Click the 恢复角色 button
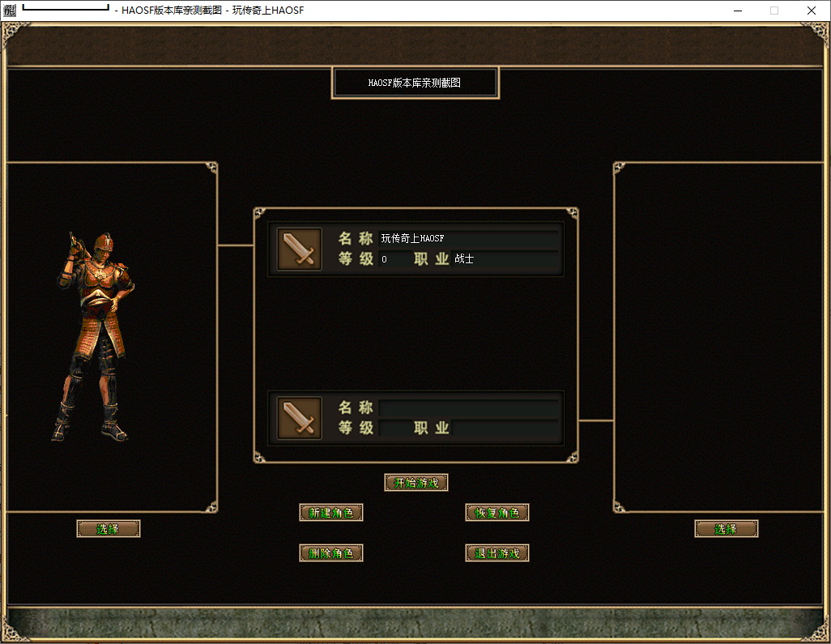 tap(497, 513)
